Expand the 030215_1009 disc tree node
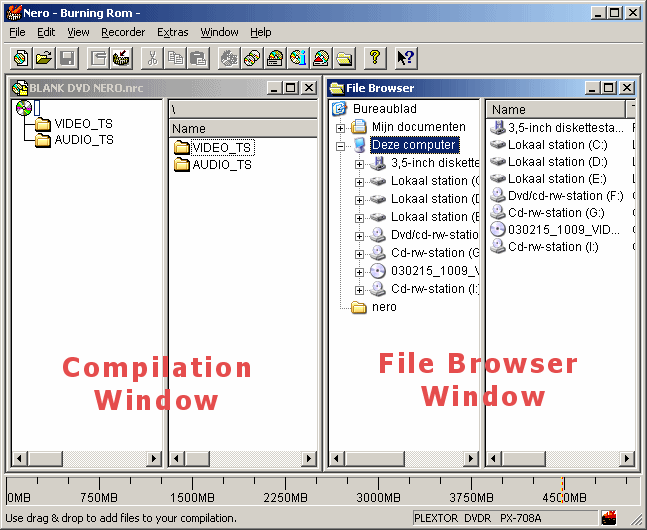Screen dimensions: 647x530 click(x=359, y=272)
